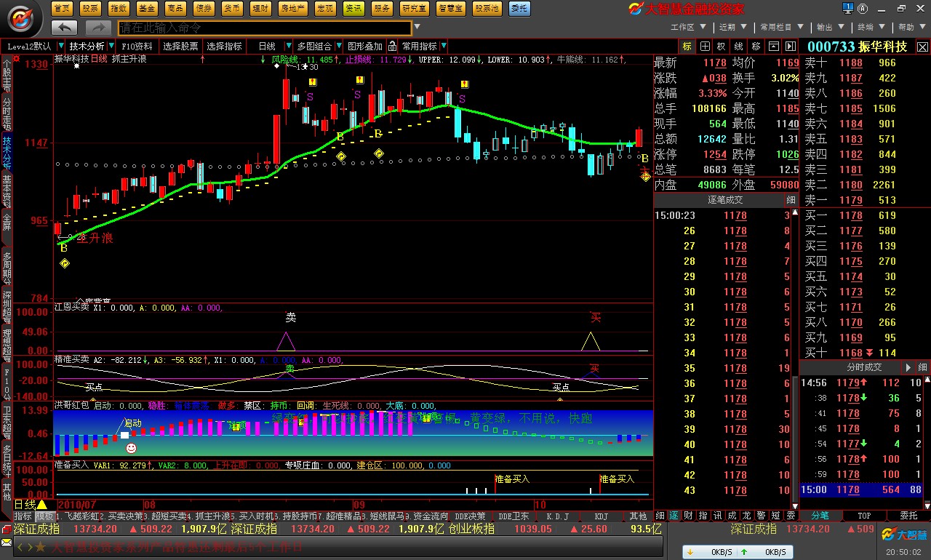Close the 000733 quote side panel
The width and height of the screenshot is (931, 560).
pos(922,47)
